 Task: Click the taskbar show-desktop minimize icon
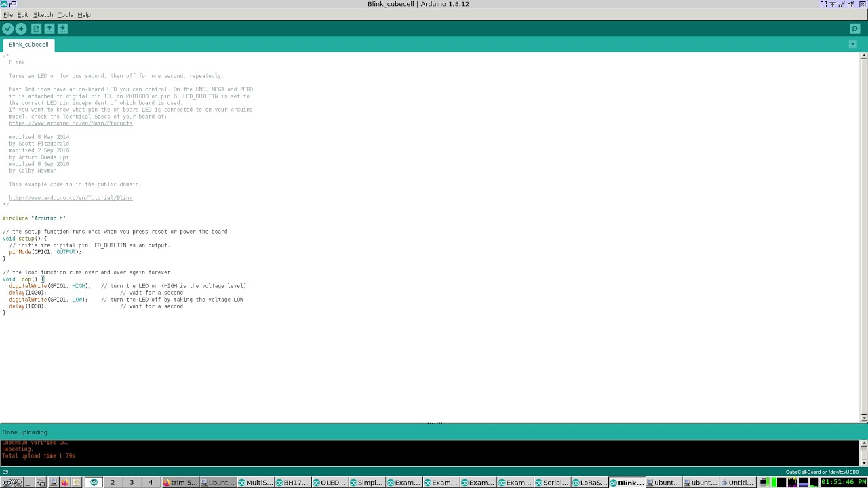28,483
